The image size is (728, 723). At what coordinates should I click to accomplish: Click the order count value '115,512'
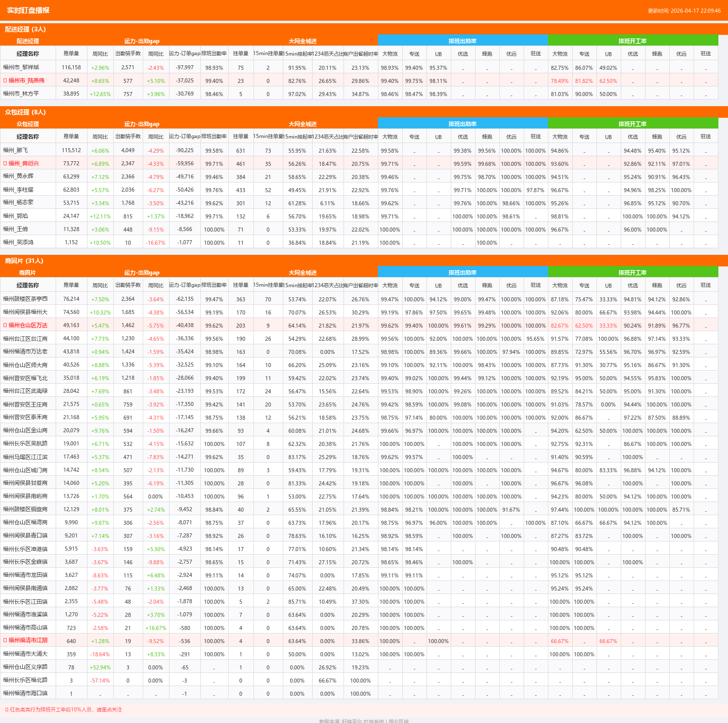(71, 150)
